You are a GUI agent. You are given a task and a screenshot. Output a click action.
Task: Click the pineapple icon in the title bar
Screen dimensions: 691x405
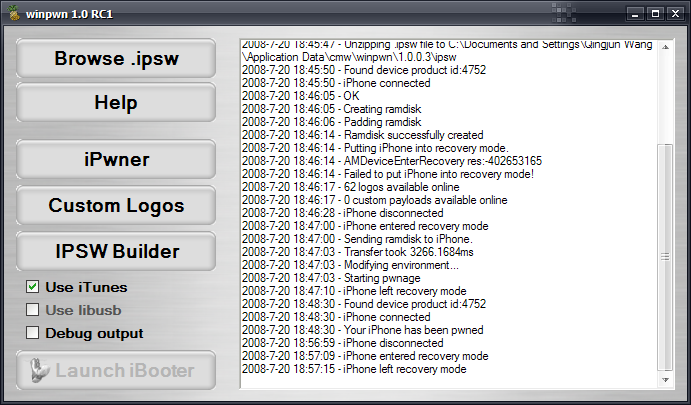[x=14, y=13]
